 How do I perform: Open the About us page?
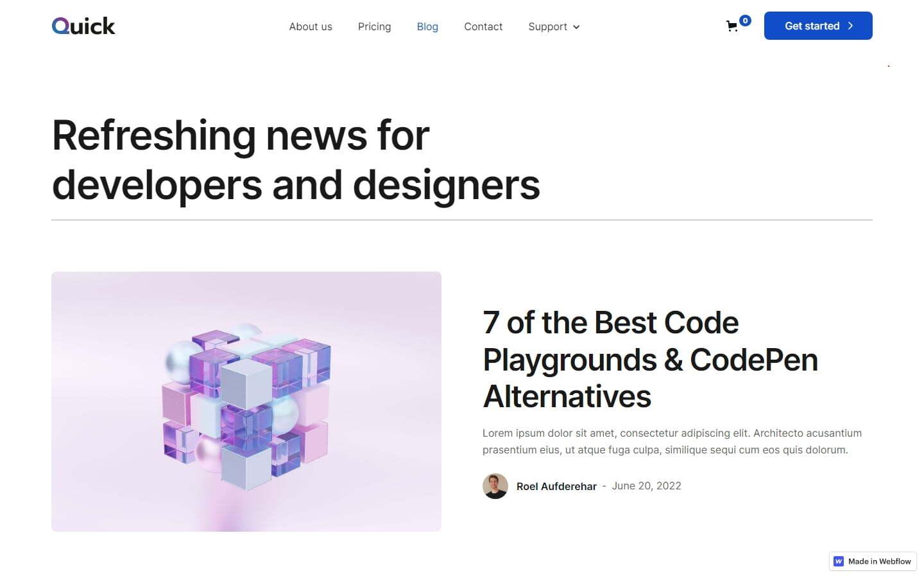click(x=311, y=26)
